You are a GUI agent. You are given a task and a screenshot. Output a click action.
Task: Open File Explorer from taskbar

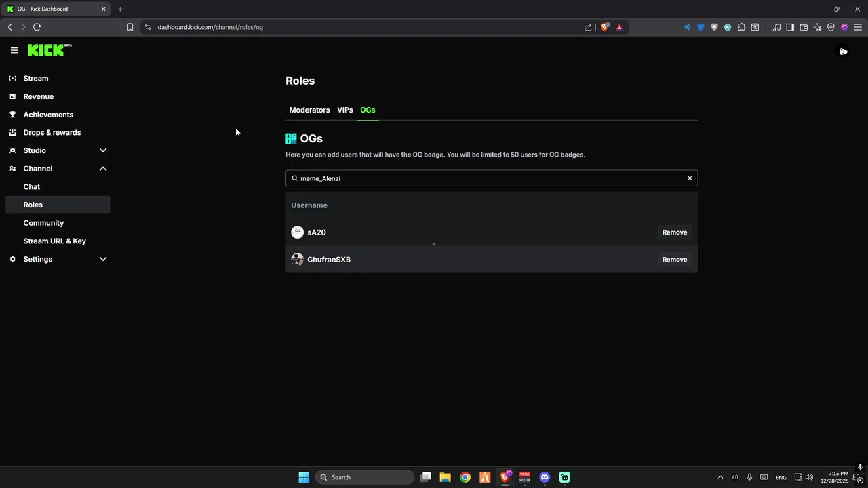445,477
